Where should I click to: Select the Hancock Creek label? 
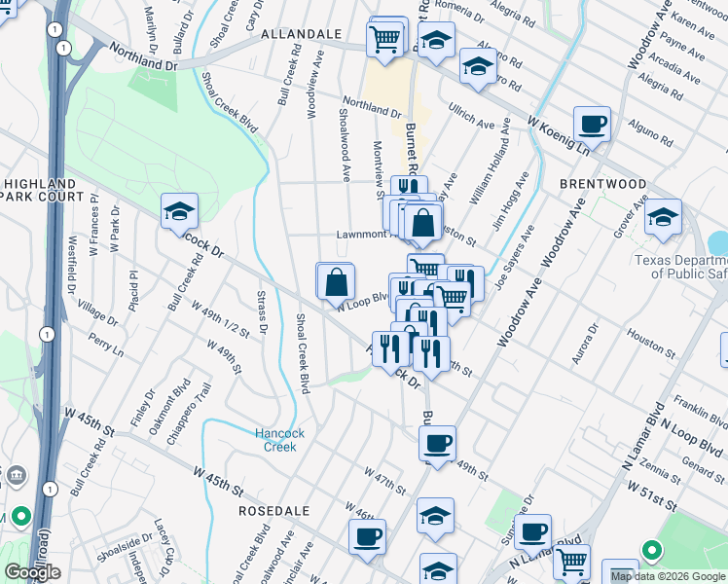point(280,440)
